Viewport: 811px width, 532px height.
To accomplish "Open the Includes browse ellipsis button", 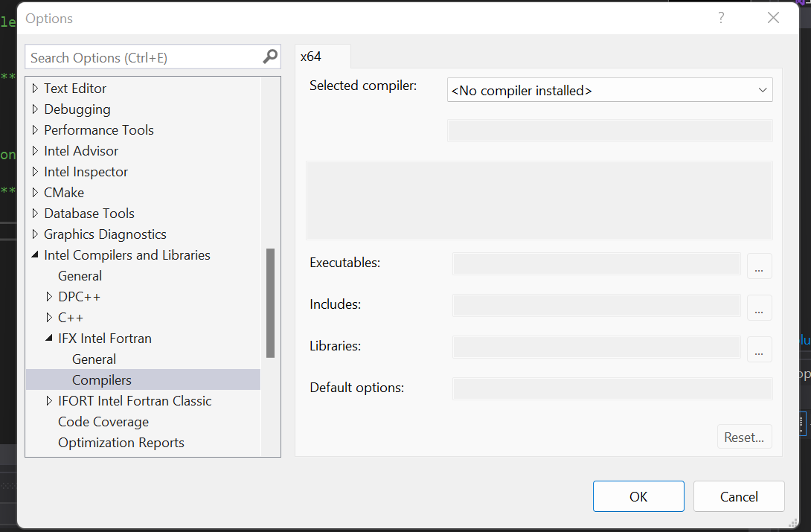I will pos(759,307).
